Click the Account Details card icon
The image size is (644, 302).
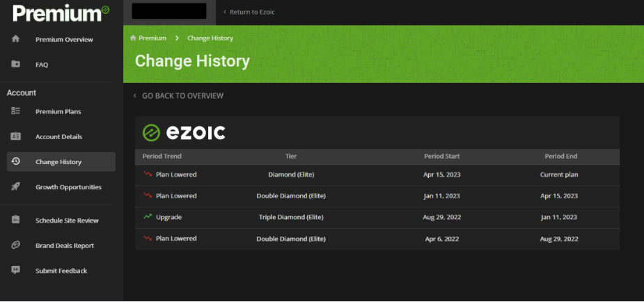15,136
